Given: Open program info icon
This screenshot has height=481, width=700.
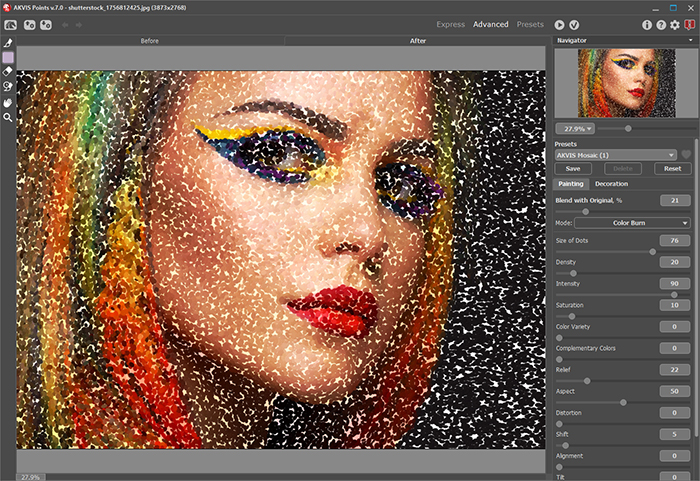Looking at the screenshot, I should [x=647, y=24].
